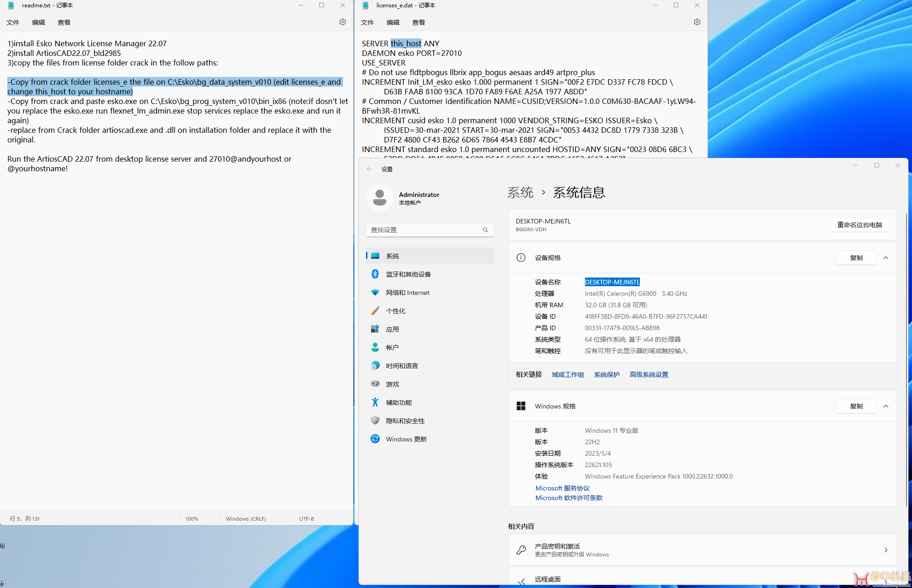Click the 系统 breadcrumb in Settings header
This screenshot has width=912, height=588.
point(520,192)
